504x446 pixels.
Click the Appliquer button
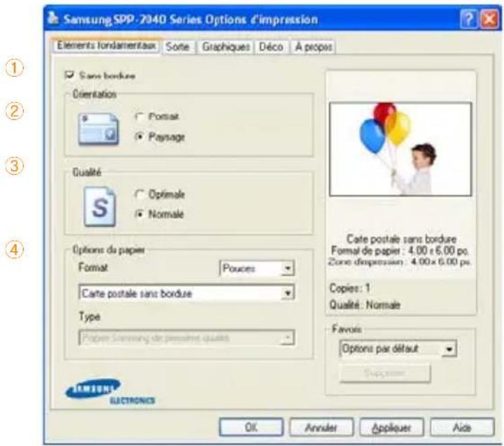pos(391,427)
